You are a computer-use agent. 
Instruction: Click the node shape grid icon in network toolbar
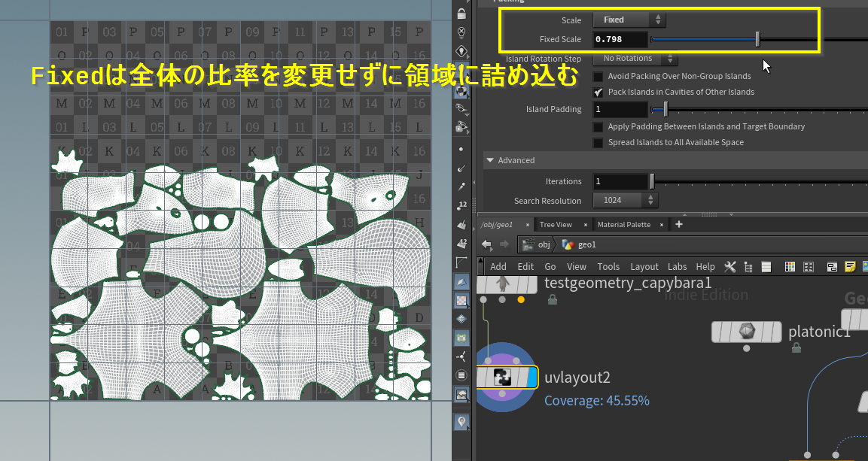(x=809, y=267)
